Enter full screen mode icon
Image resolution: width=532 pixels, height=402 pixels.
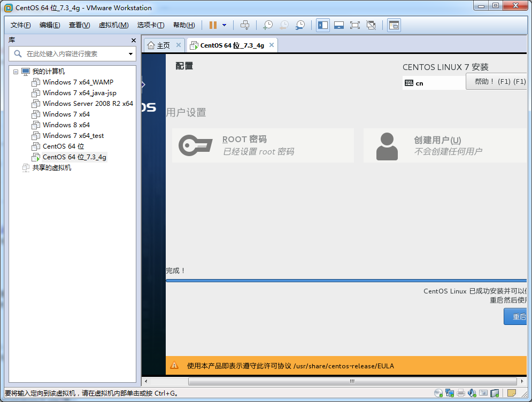pyautogui.click(x=355, y=25)
